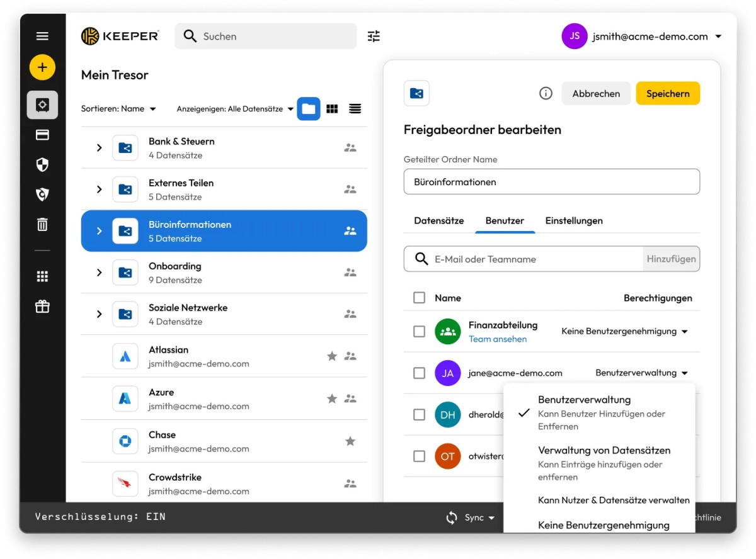Image resolution: width=756 pixels, height=559 pixels.
Task: Click the Suchen search field
Action: click(265, 37)
